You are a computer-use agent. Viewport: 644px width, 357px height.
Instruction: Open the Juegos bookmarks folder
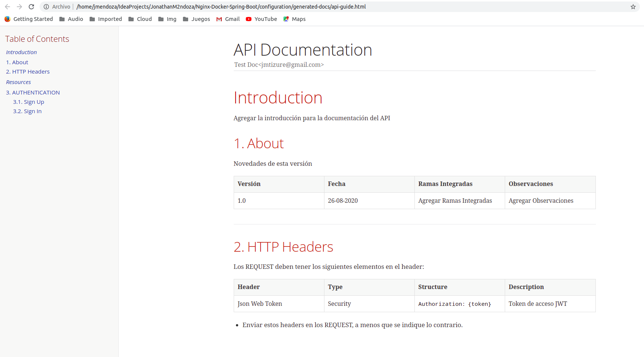point(196,19)
